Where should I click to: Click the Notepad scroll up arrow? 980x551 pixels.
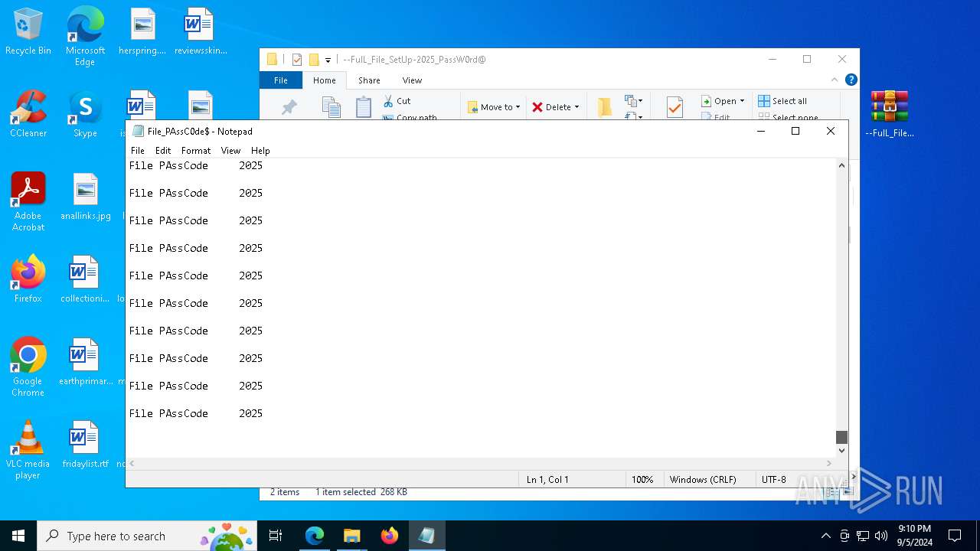click(x=841, y=165)
